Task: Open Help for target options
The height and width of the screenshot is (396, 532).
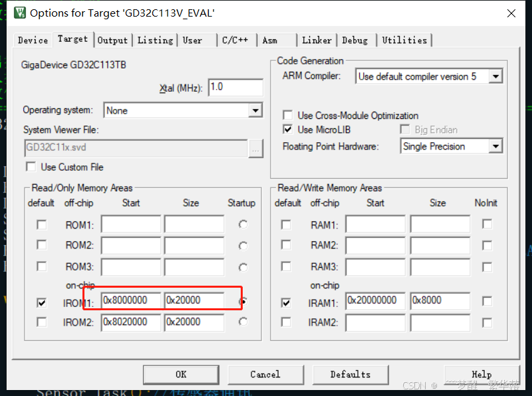Action: [481, 374]
